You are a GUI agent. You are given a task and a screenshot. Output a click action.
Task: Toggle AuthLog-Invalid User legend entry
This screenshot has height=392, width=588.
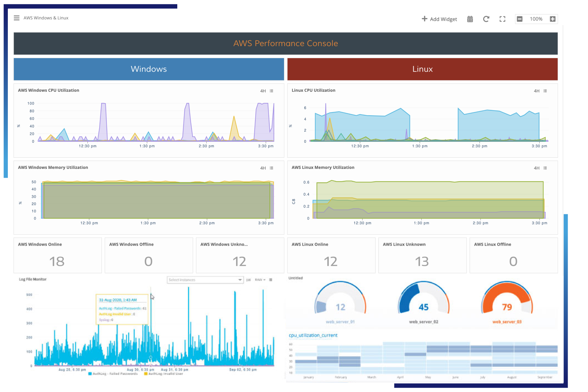pyautogui.click(x=163, y=374)
